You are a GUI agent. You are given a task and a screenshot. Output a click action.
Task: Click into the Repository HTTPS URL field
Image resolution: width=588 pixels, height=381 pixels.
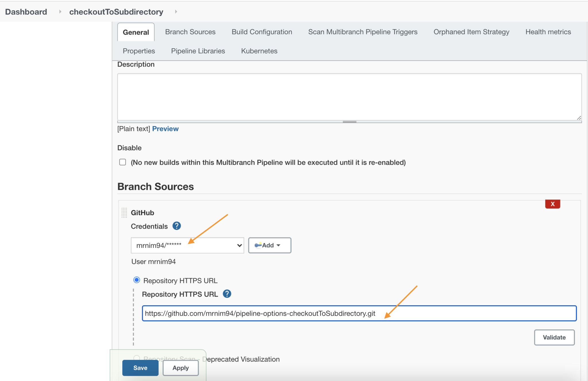(x=359, y=313)
